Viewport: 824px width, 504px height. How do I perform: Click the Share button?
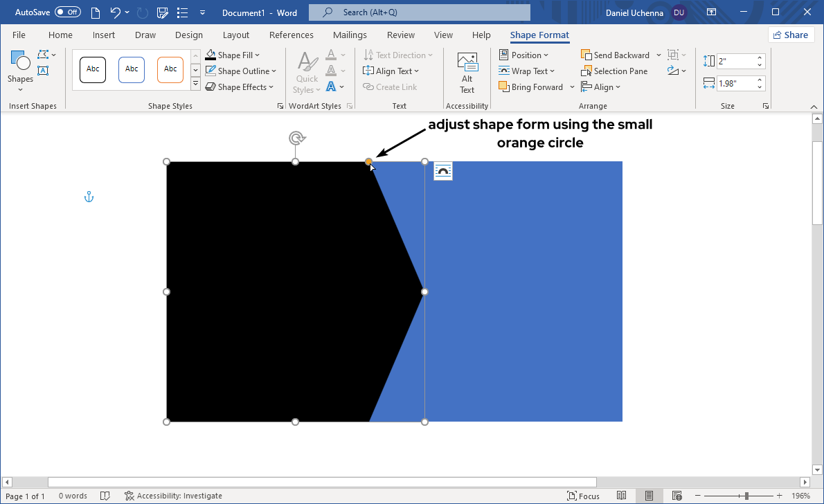[x=791, y=35]
